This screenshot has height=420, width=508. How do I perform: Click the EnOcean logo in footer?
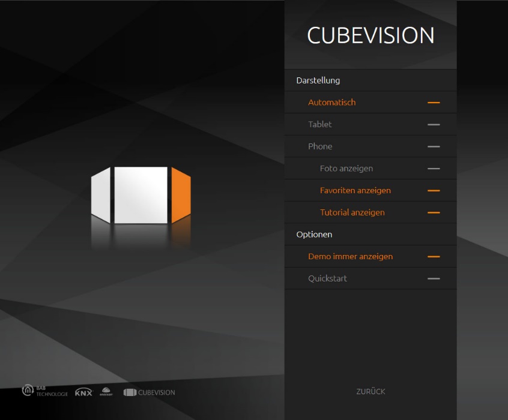click(107, 391)
